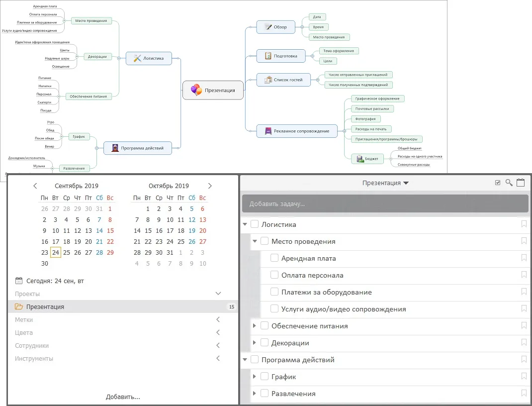
Task: Click the Добавить... button
Action: (x=123, y=397)
